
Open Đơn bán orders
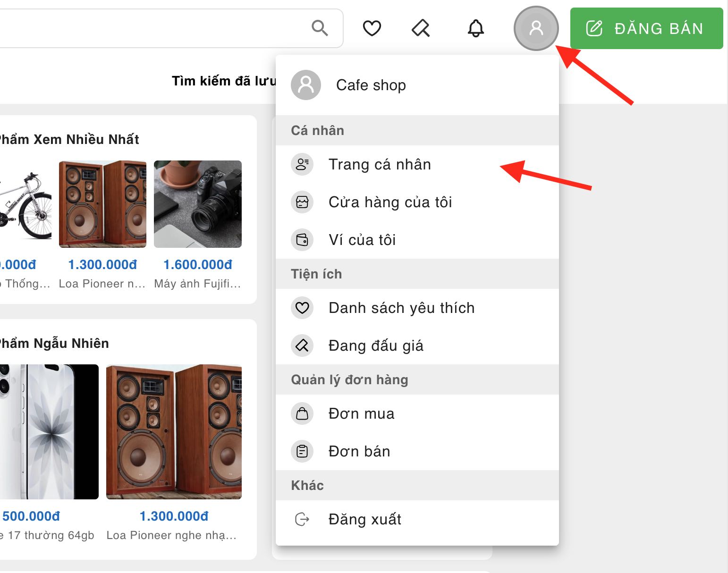click(x=417, y=451)
